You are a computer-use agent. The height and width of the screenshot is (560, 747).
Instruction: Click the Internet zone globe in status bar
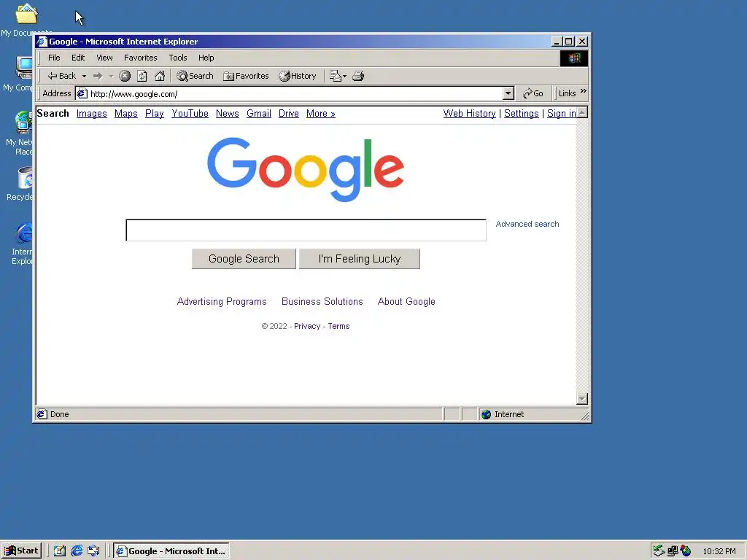pos(486,414)
